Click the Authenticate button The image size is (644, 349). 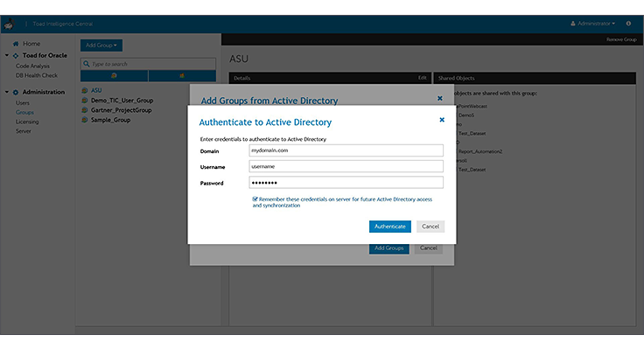point(389,227)
